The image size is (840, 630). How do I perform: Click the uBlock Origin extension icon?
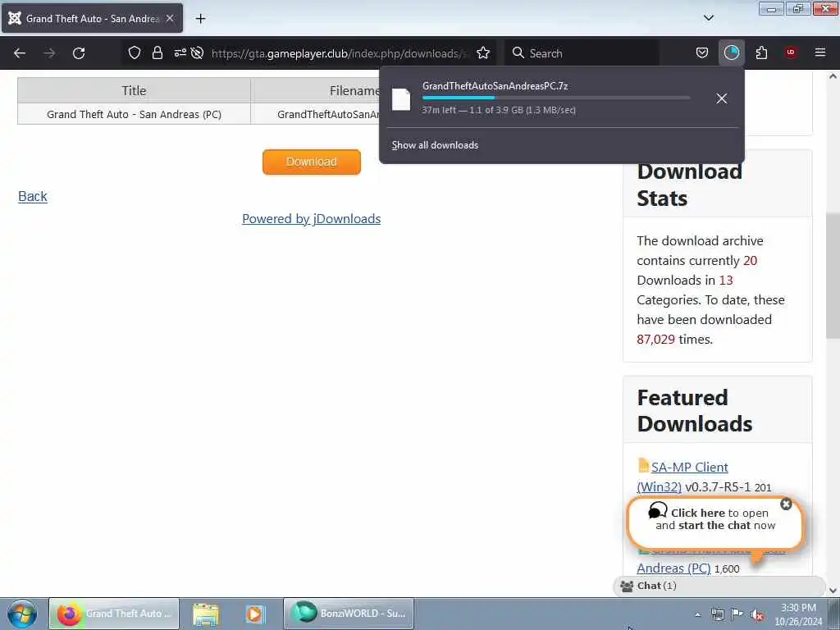[x=791, y=52]
